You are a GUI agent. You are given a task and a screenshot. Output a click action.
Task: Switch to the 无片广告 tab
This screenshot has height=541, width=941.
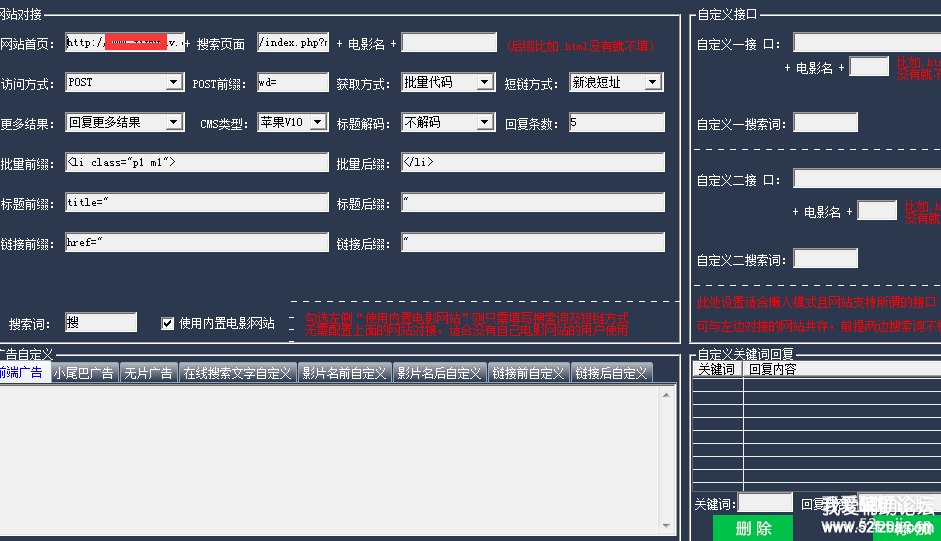pos(148,373)
